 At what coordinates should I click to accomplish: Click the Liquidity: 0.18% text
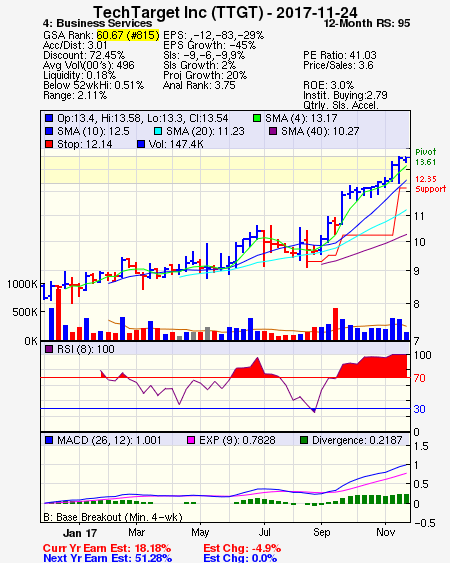(79, 75)
